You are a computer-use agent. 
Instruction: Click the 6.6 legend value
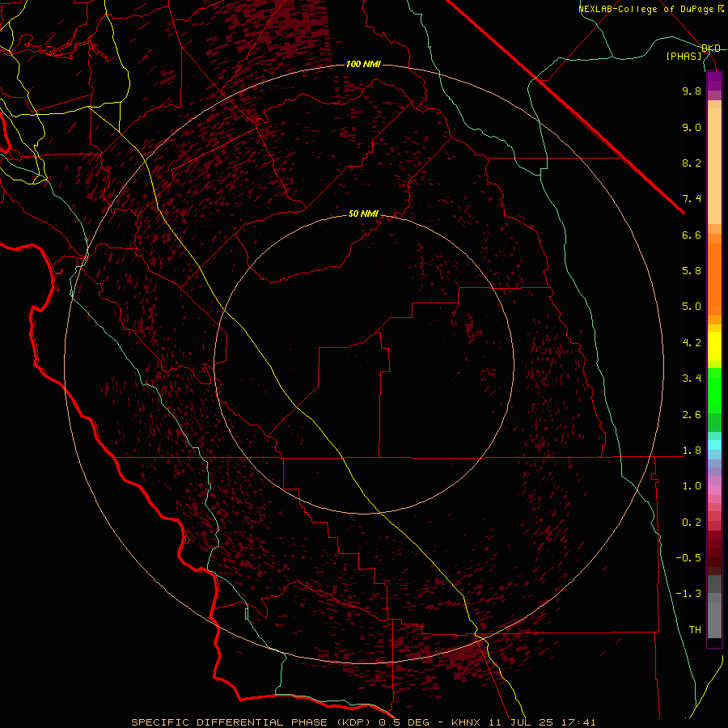click(692, 235)
